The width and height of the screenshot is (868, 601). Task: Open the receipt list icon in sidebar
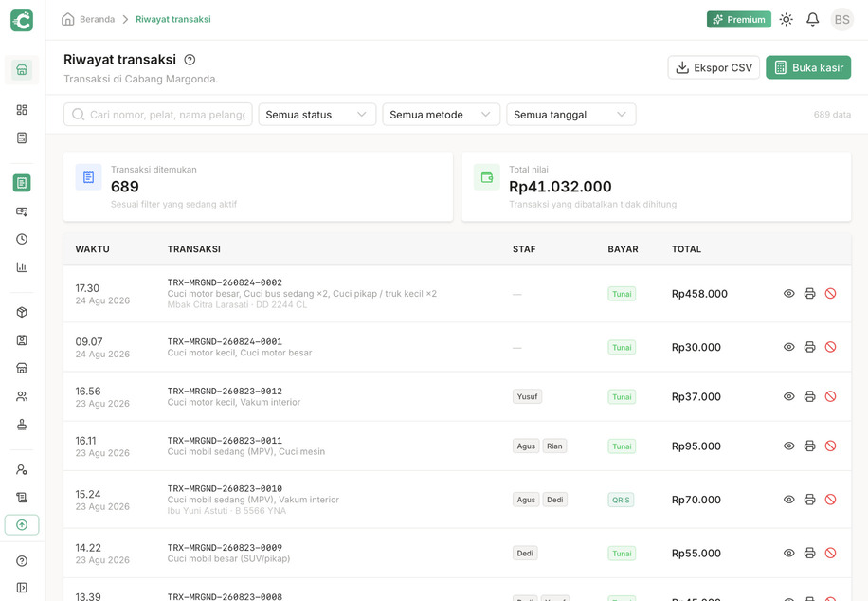22,137
